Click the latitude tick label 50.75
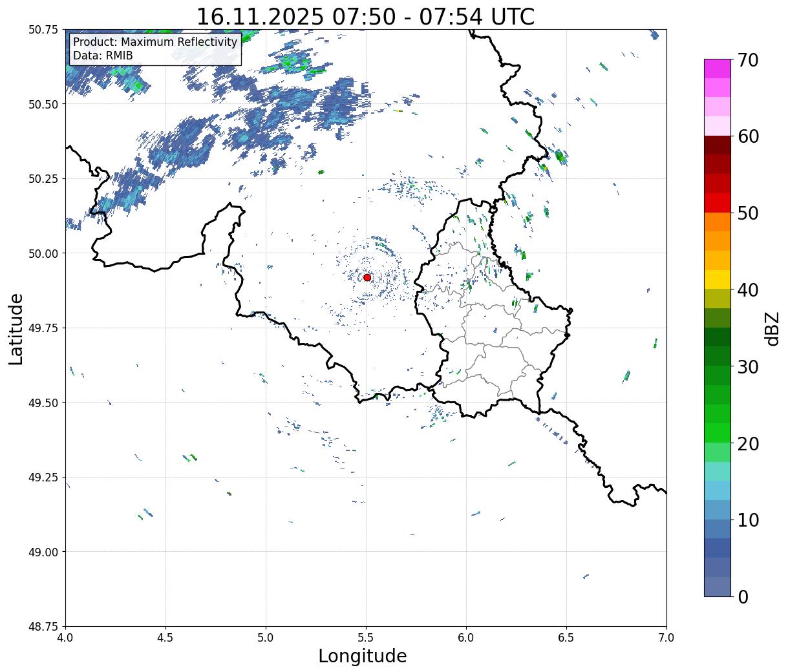788x672 pixels. point(43,30)
